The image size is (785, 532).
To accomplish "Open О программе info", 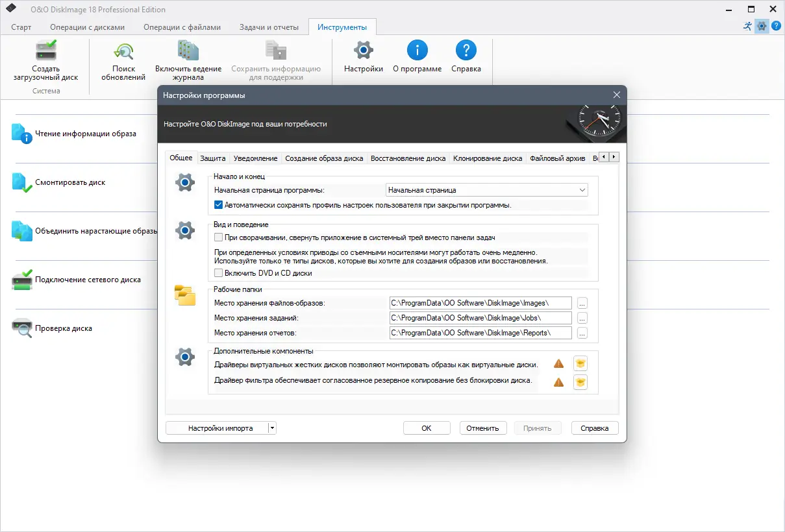I will (417, 57).
